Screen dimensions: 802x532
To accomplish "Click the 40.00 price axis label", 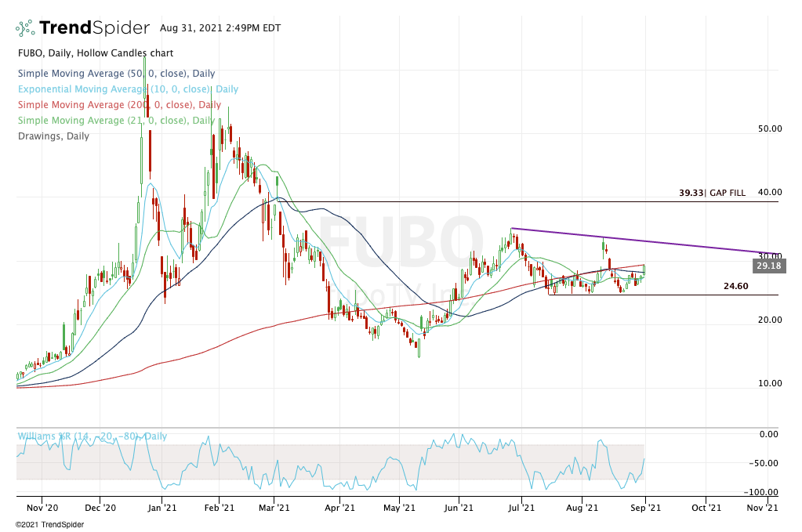I will point(770,192).
